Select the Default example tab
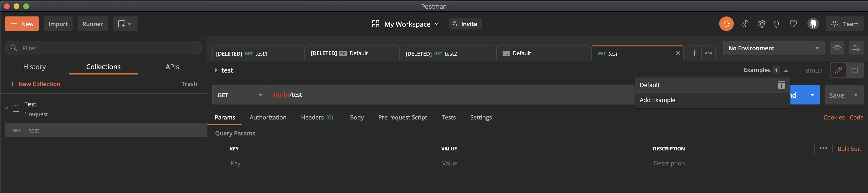This screenshot has height=193, width=868. click(543, 53)
